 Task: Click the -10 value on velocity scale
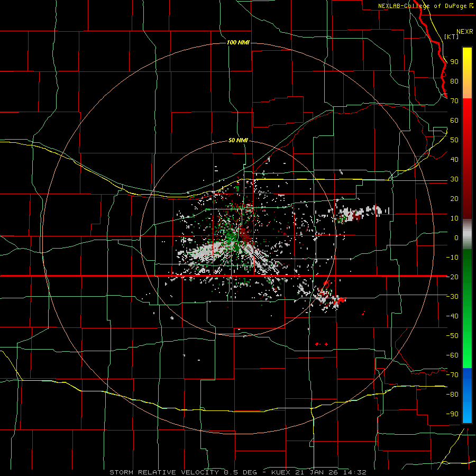tap(452, 258)
